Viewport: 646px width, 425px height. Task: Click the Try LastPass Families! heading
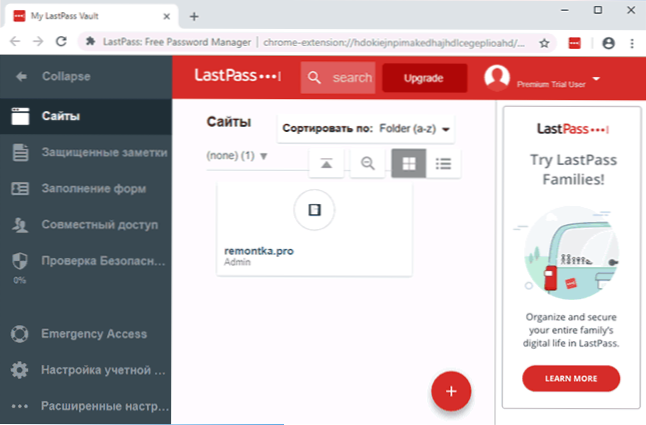click(x=573, y=170)
